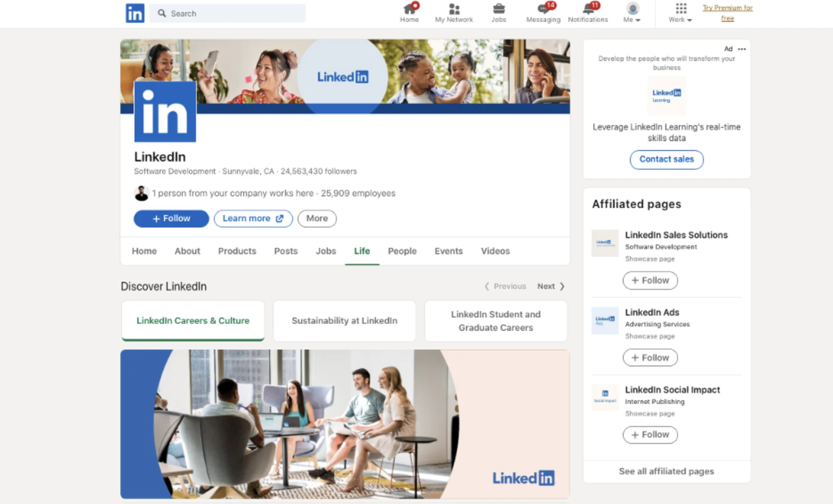Click See all affiliated pages

[x=666, y=471]
